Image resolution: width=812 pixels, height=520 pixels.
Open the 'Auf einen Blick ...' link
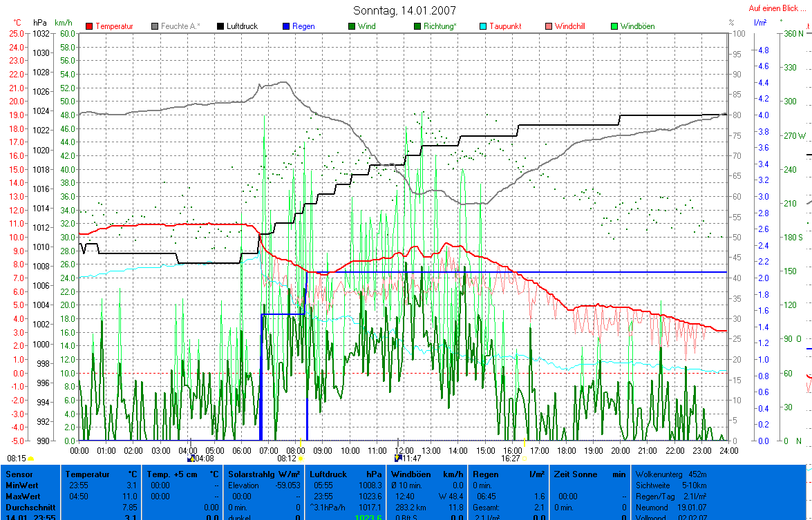tap(777, 8)
